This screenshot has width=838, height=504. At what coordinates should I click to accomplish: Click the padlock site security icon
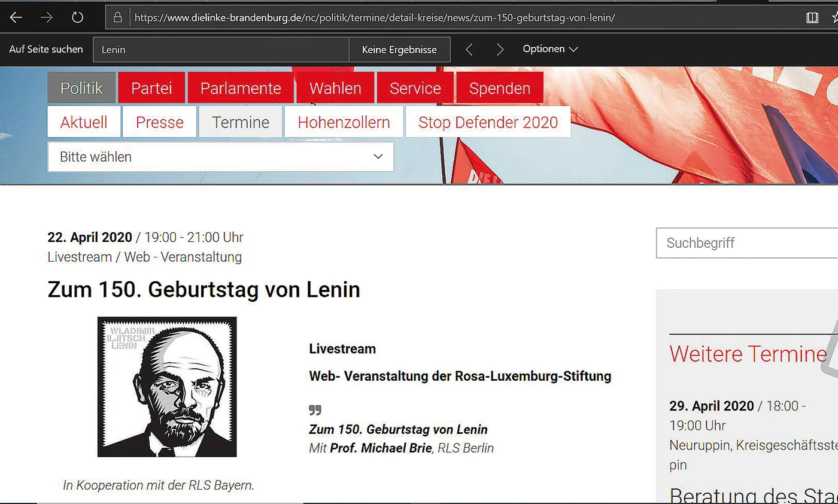(118, 17)
